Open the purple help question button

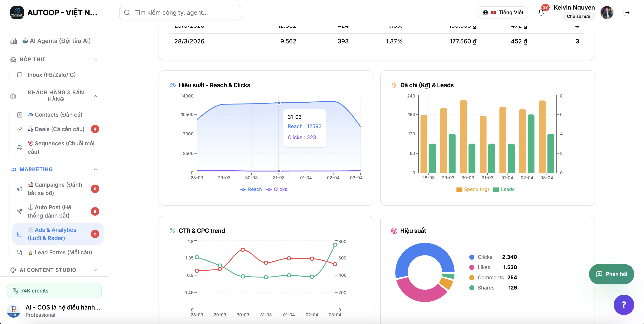tap(624, 304)
